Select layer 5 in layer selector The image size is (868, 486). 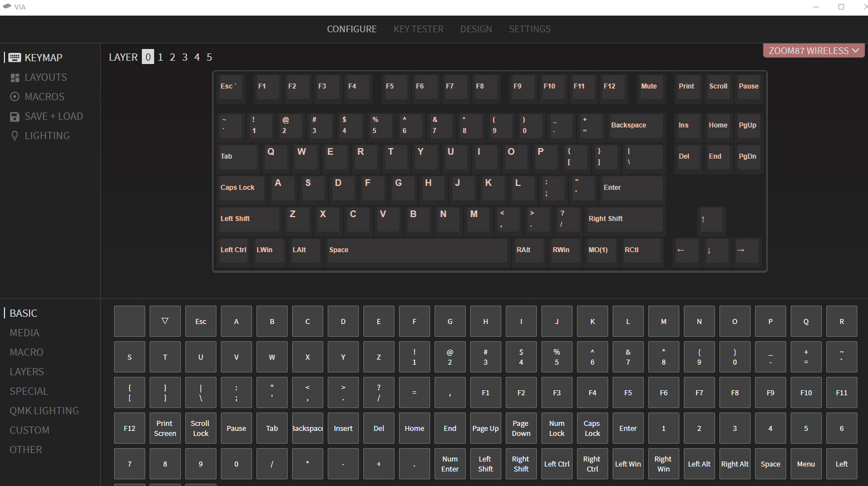point(209,57)
